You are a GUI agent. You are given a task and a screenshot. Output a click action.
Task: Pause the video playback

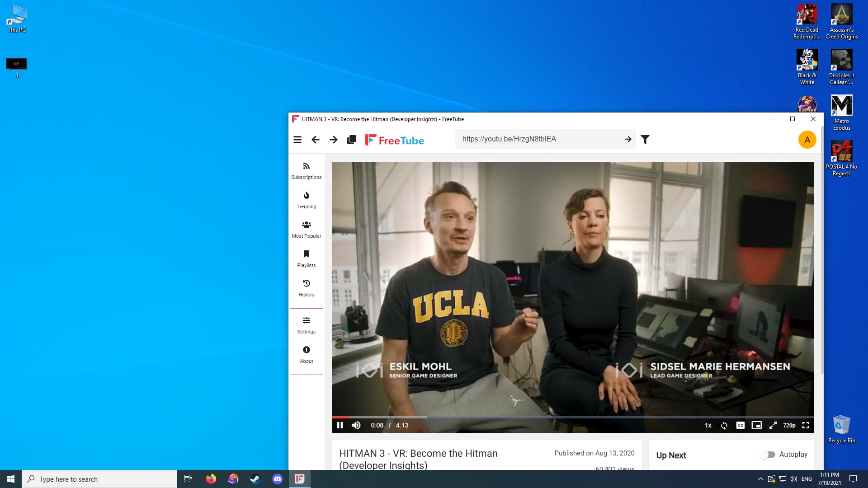tap(340, 425)
